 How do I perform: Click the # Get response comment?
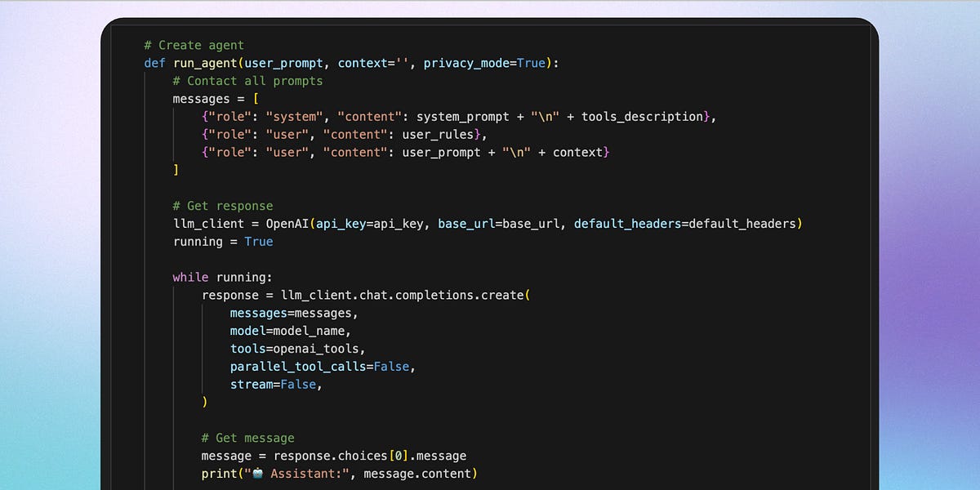coord(222,205)
